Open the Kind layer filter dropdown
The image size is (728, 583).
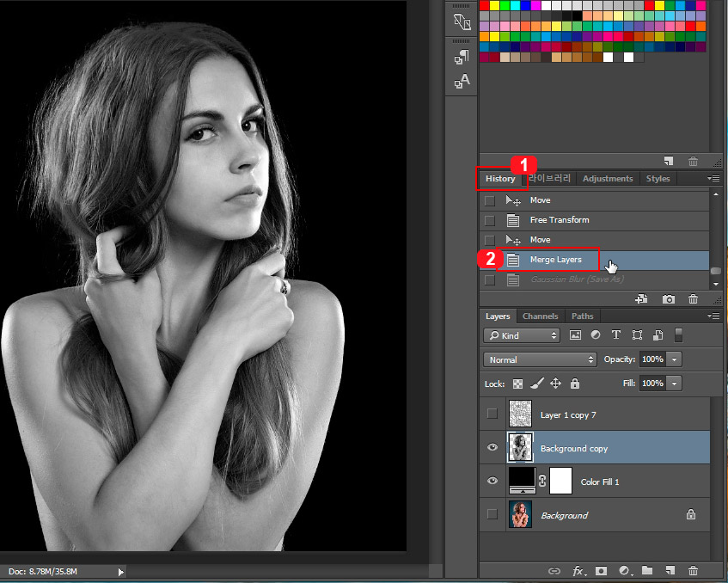coord(522,335)
